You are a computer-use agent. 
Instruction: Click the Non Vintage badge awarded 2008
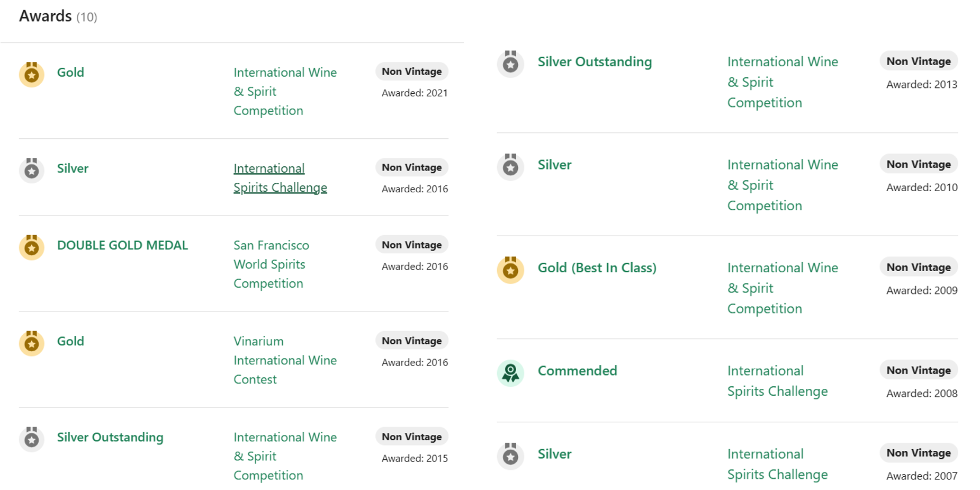[x=918, y=370]
